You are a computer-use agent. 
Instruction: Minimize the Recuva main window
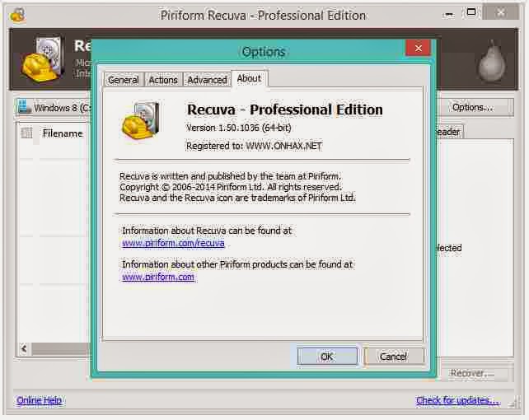[449, 14]
